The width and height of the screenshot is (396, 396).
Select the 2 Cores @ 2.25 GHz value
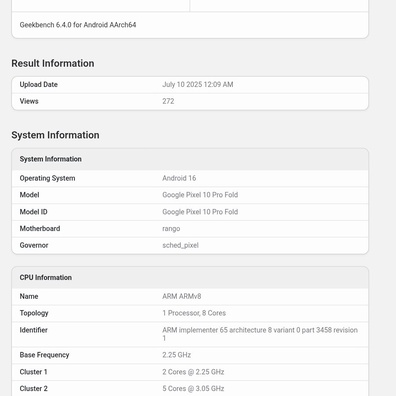point(193,372)
